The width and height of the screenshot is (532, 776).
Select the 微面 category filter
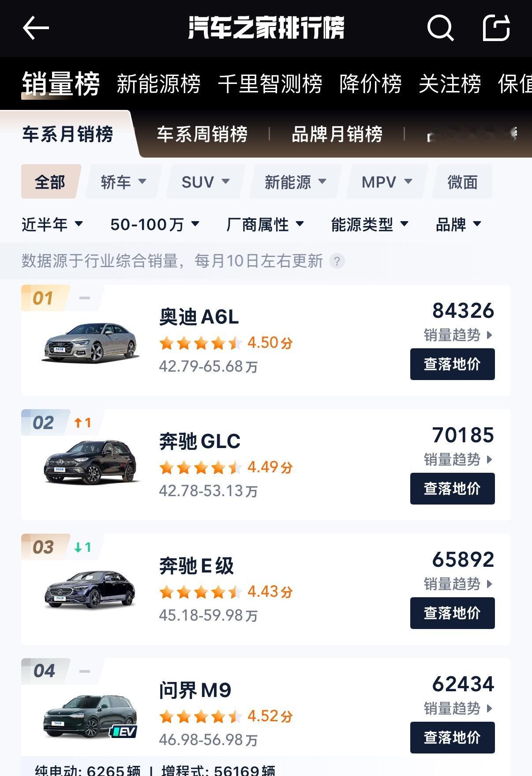pyautogui.click(x=462, y=182)
